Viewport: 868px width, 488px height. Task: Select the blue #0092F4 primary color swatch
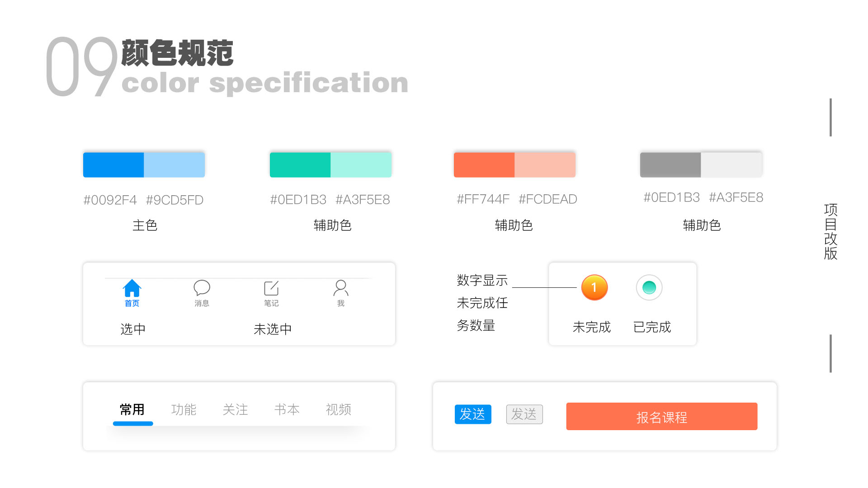click(x=113, y=164)
